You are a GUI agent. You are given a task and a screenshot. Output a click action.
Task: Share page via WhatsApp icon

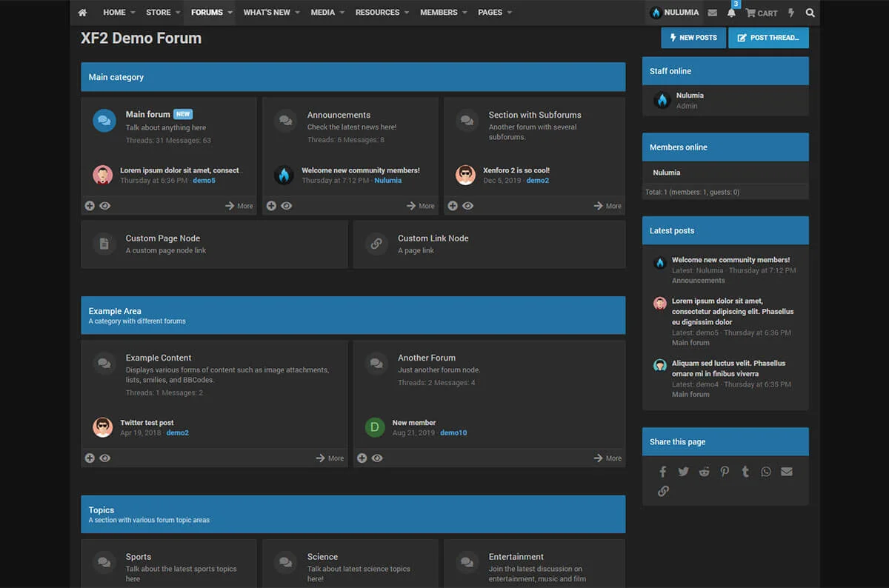click(x=765, y=472)
